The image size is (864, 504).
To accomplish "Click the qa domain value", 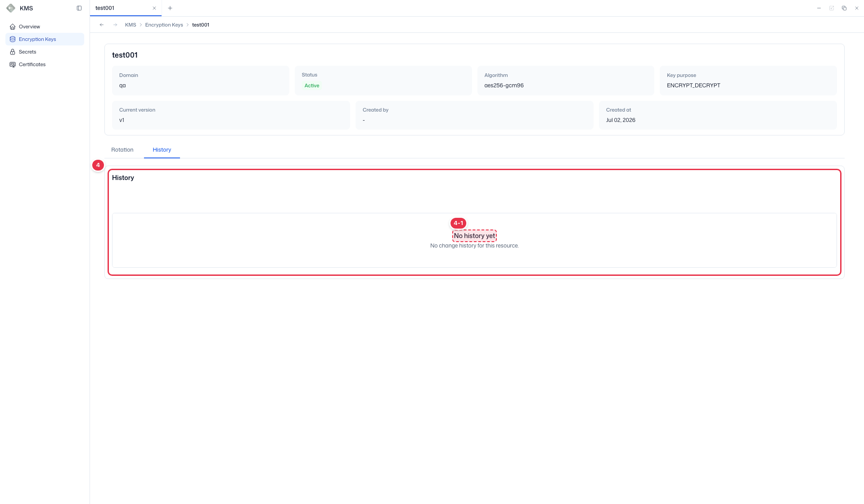I will coord(122,85).
